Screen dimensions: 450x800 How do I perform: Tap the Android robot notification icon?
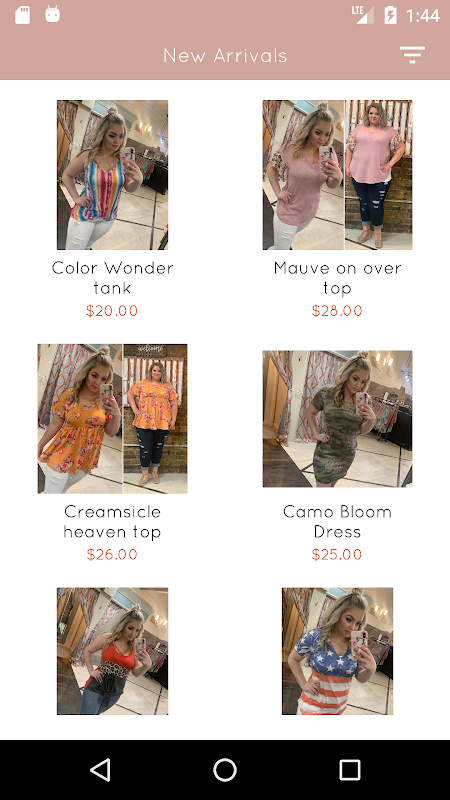pyautogui.click(x=53, y=14)
